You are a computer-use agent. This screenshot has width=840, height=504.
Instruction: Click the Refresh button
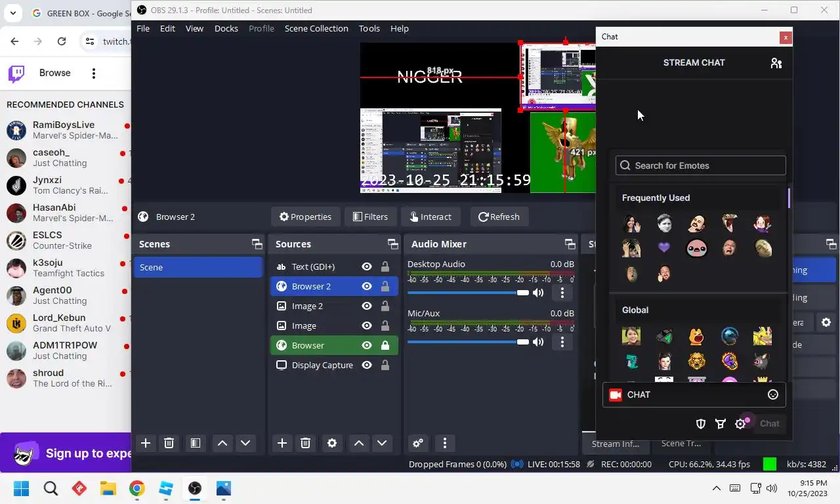pyautogui.click(x=499, y=217)
